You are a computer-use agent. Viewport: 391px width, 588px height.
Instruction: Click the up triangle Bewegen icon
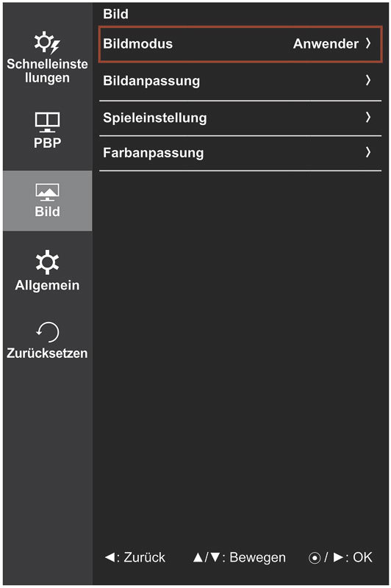(x=198, y=557)
